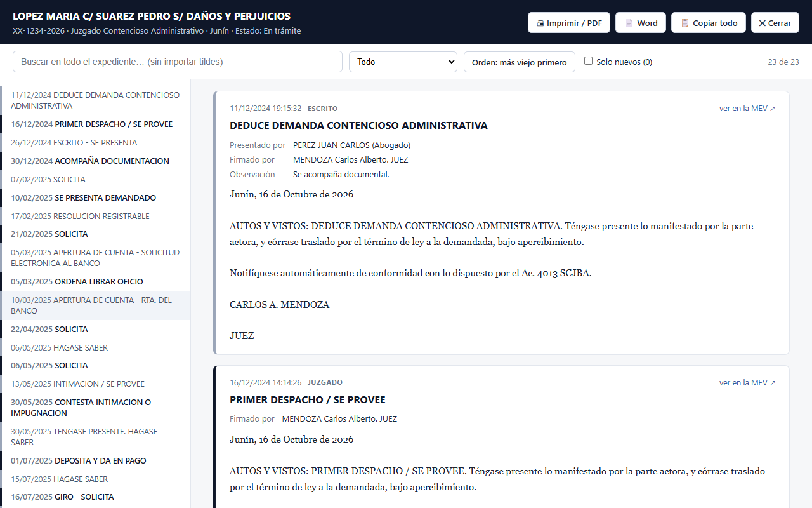Screen dimensions: 812x508
Task: Open 15/07/2025 HAGASE SABER entry
Action: (x=95, y=479)
